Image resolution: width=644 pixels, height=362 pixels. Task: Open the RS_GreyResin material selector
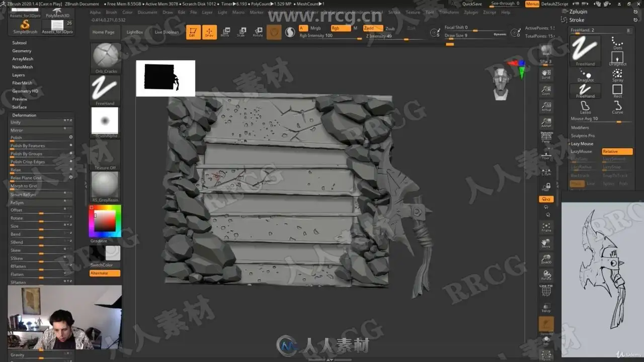click(x=106, y=187)
